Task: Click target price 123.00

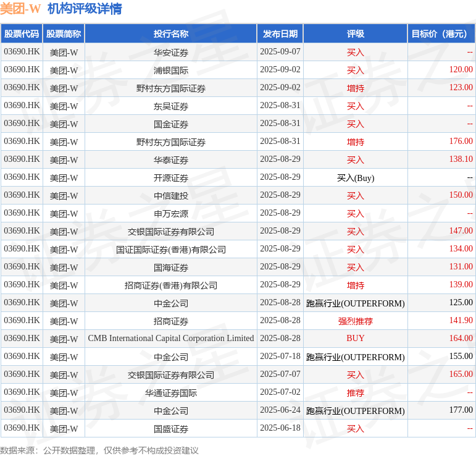Action: (x=461, y=88)
